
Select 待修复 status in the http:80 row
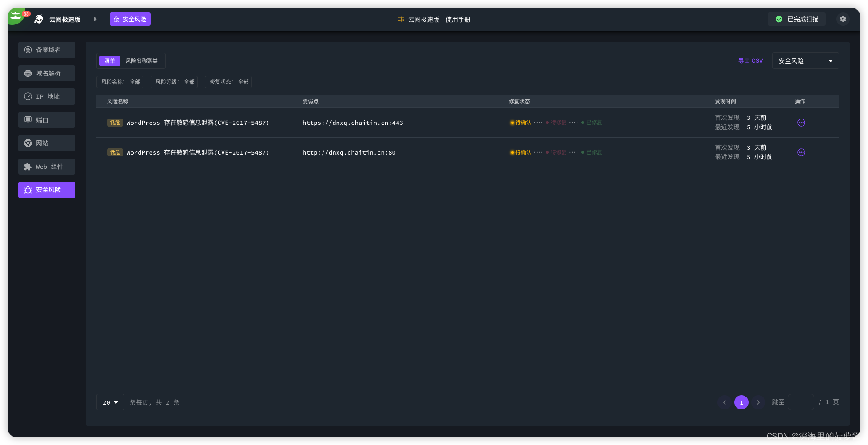(556, 152)
